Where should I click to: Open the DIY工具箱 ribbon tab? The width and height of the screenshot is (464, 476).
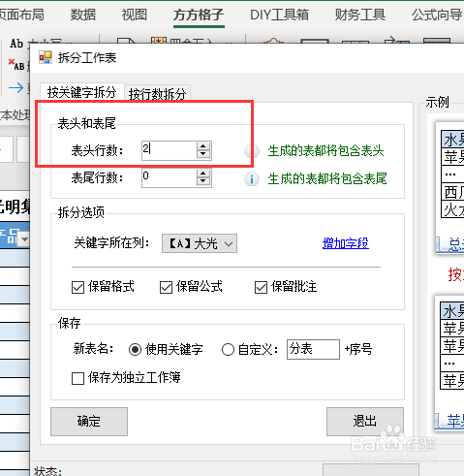coord(279,15)
